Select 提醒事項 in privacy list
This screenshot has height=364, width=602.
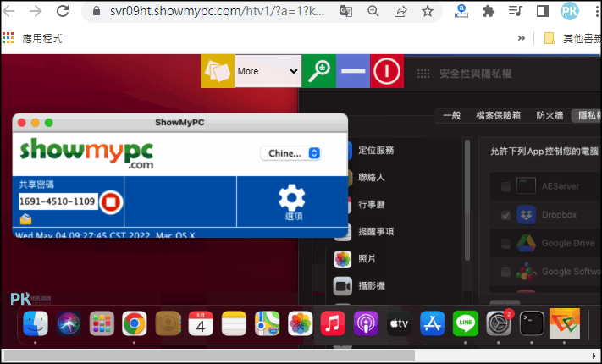376,232
